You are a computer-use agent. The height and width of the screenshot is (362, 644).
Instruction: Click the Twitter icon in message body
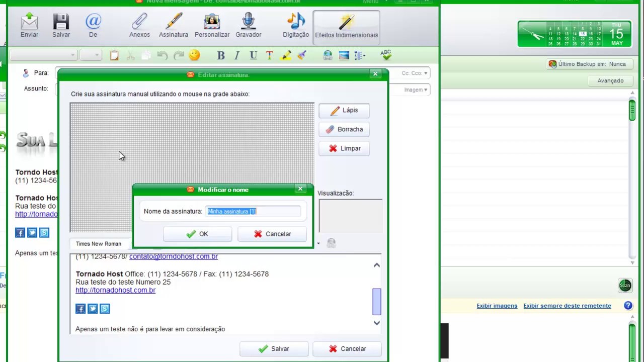coord(32,232)
